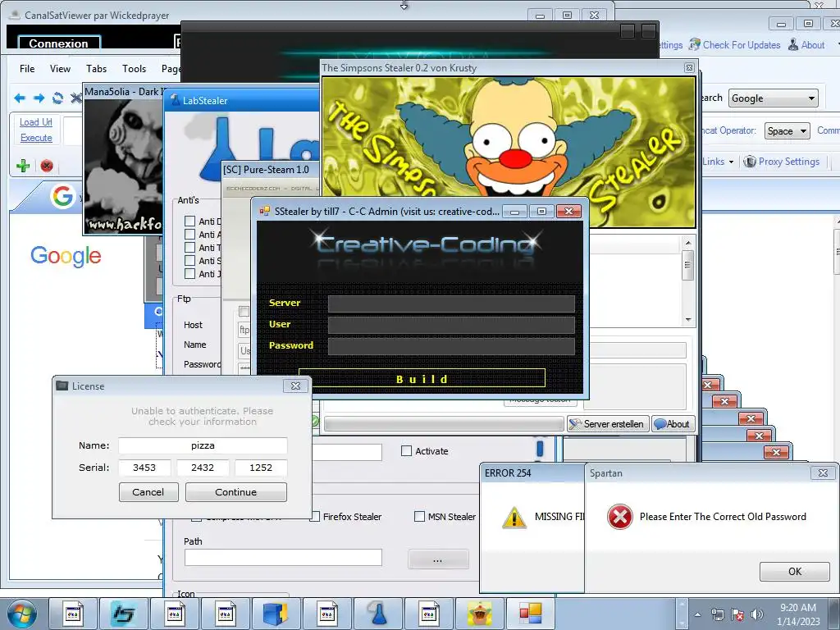Screen dimensions: 840x630
Task: Click the Load Url link
Action: 36,122
